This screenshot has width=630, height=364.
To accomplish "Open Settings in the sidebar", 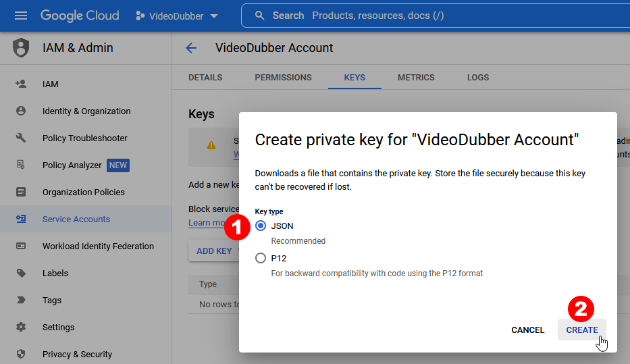I will click(58, 328).
